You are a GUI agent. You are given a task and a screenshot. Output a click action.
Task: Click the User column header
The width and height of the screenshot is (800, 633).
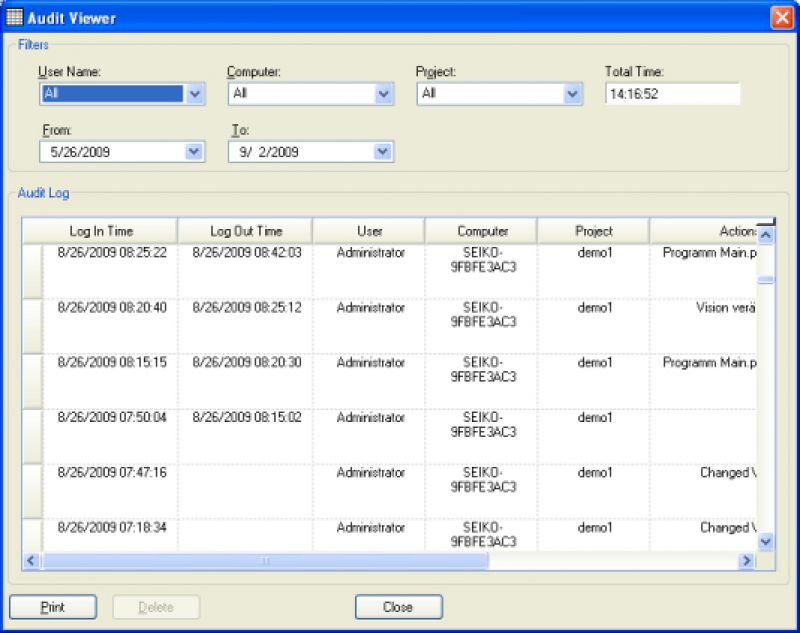tap(369, 231)
